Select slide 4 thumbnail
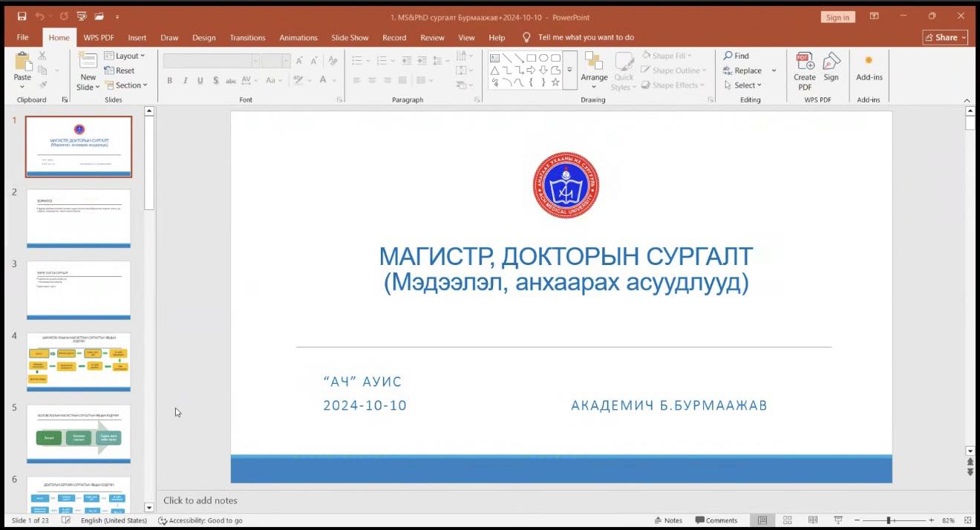Viewport: 980px width, 530px height. tap(79, 361)
